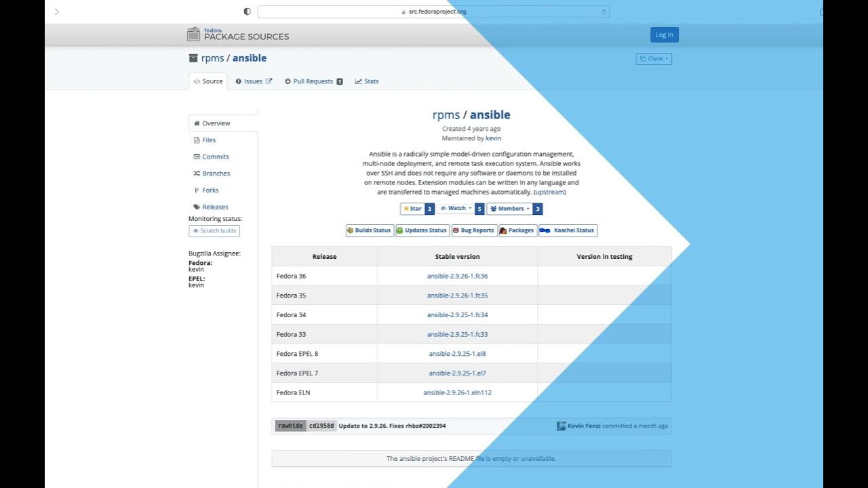The width and height of the screenshot is (868, 488).
Task: Click the Fedora Package Sources logo
Action: (x=238, y=35)
